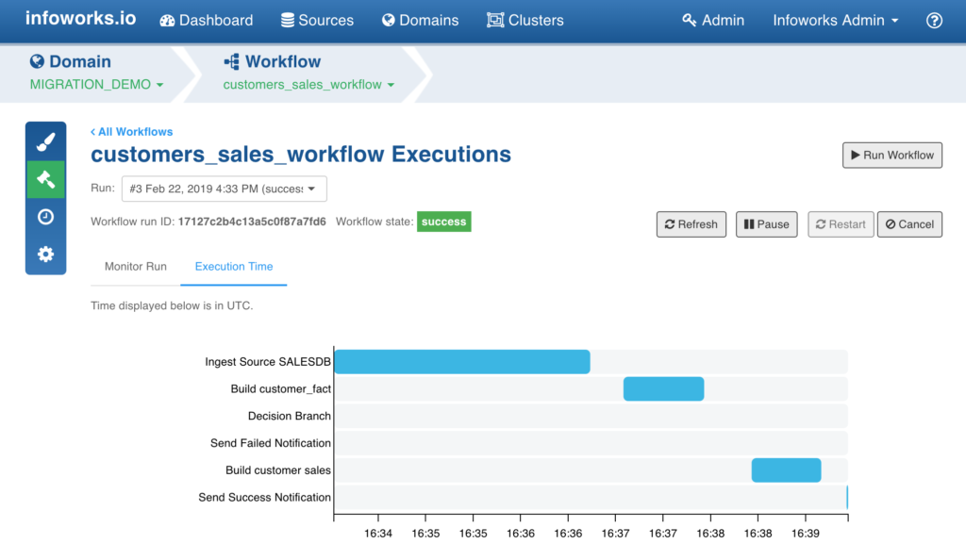Go back via the All Workflows link
This screenshot has height=560, width=966.
pos(131,131)
